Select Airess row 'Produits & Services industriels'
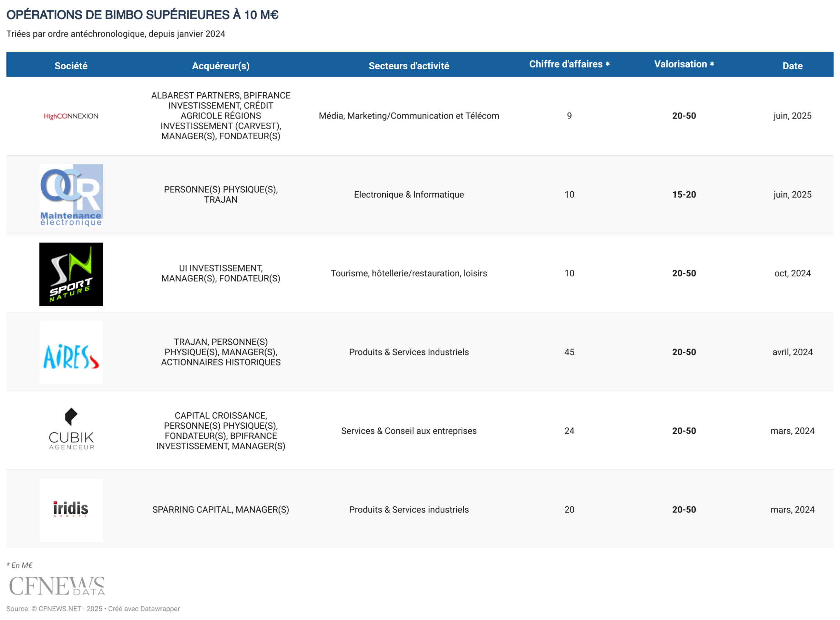The width and height of the screenshot is (840, 620). pos(409,352)
